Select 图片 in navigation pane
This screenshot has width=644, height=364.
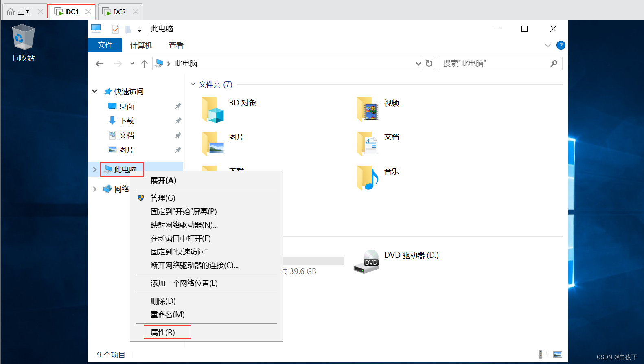(x=126, y=150)
